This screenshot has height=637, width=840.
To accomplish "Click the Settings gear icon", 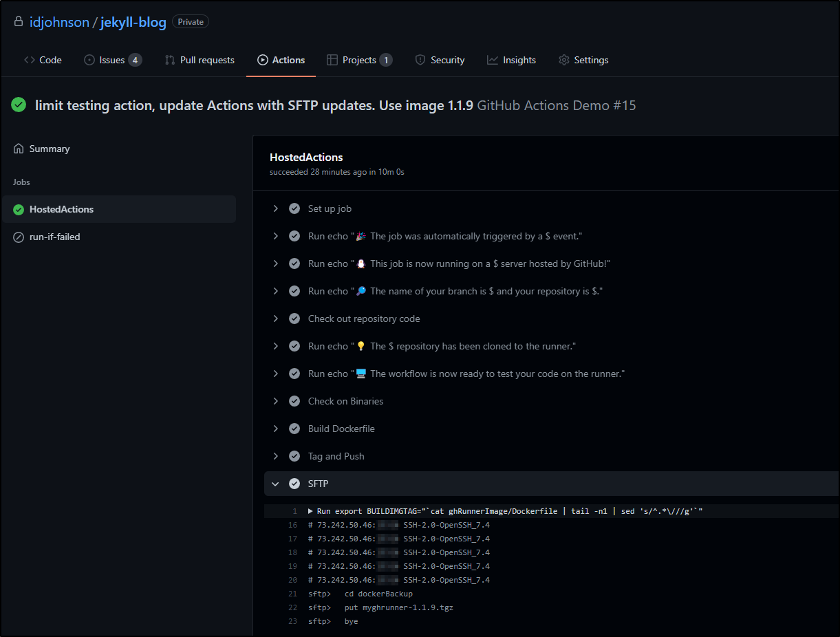I will click(564, 60).
